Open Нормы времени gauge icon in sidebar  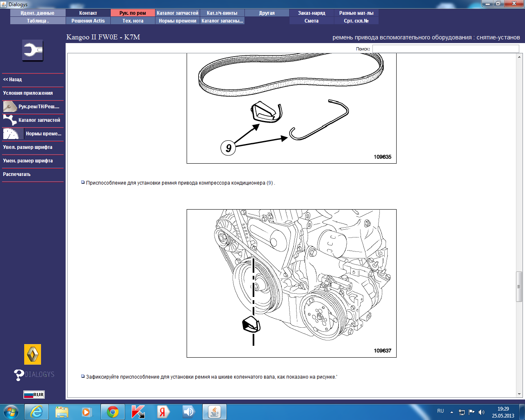(13, 134)
